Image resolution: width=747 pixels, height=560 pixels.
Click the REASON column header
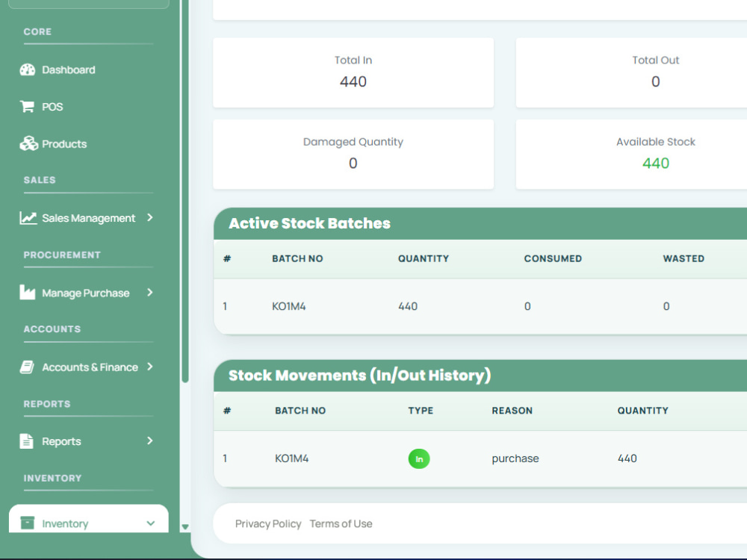[512, 411]
